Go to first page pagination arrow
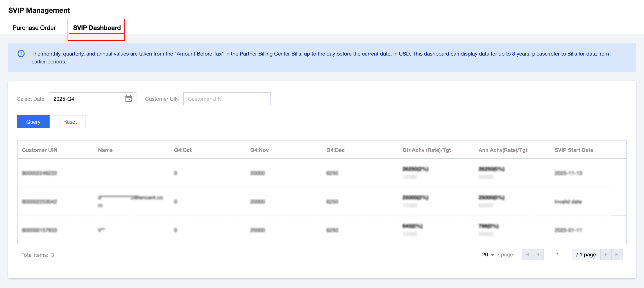 pos(527,254)
